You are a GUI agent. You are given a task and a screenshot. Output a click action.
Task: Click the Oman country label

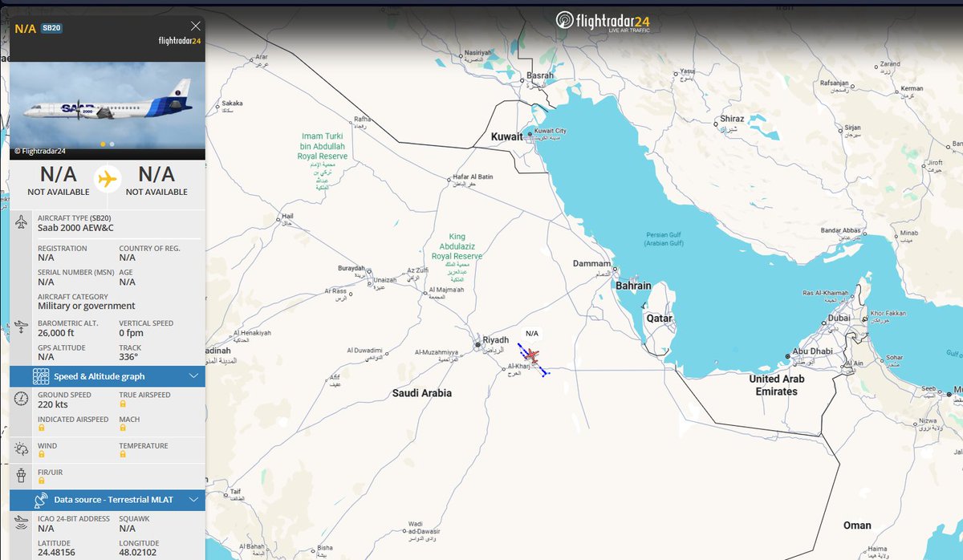(857, 526)
